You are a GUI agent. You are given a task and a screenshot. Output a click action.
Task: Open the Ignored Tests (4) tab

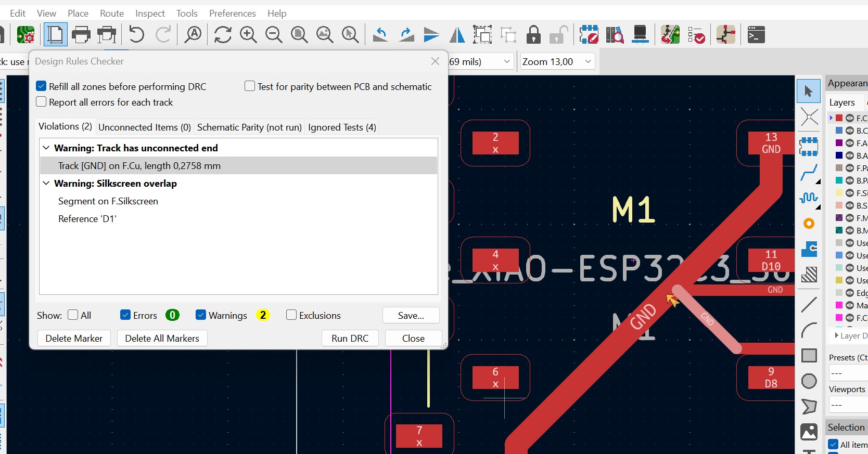point(342,127)
